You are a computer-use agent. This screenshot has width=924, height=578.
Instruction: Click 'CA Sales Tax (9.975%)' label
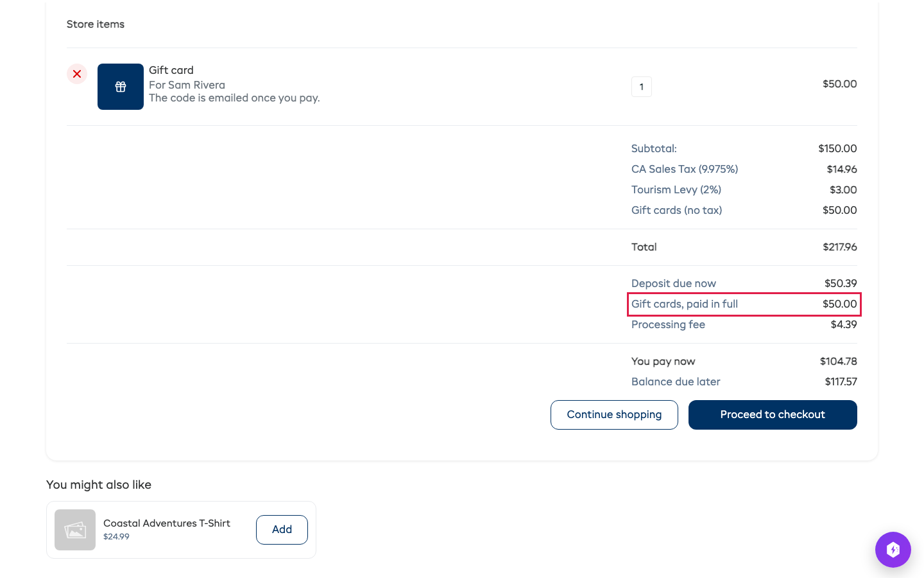click(685, 169)
